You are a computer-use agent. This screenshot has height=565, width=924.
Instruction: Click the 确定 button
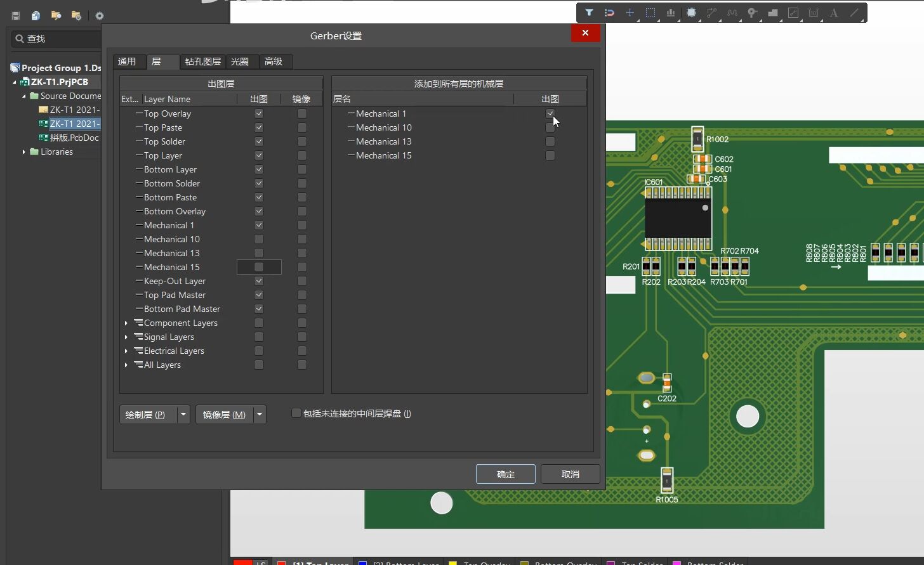point(506,474)
